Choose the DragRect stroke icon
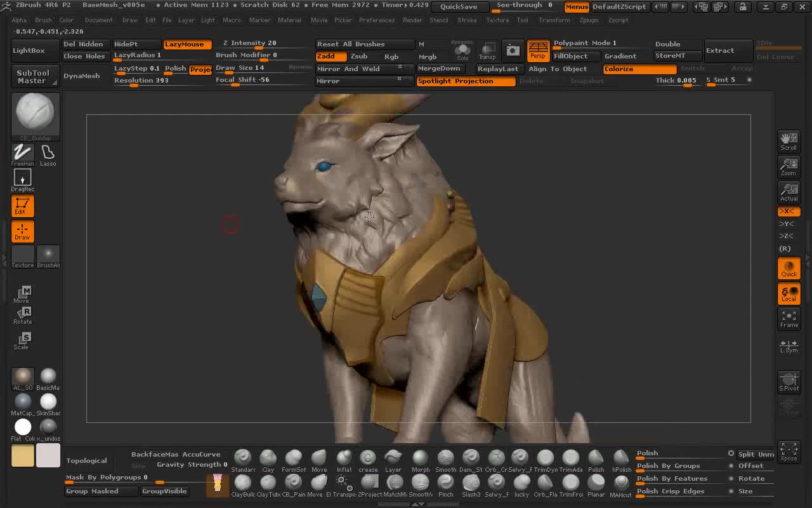 click(x=22, y=180)
